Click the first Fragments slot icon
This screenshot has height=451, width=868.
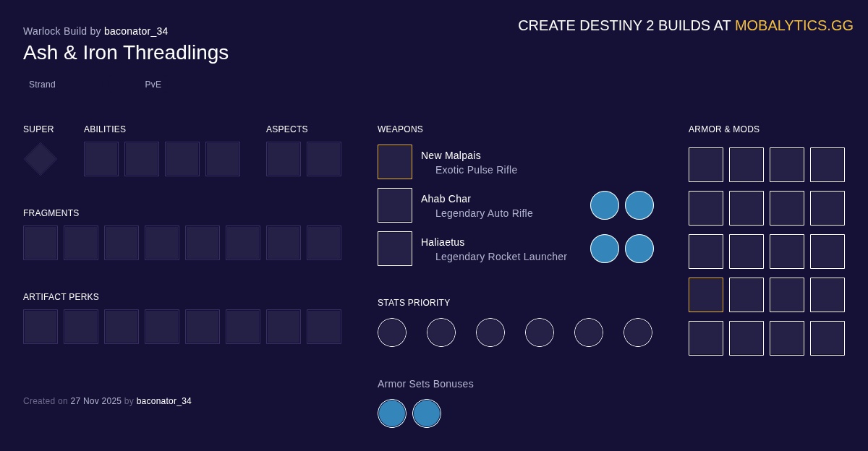41,243
